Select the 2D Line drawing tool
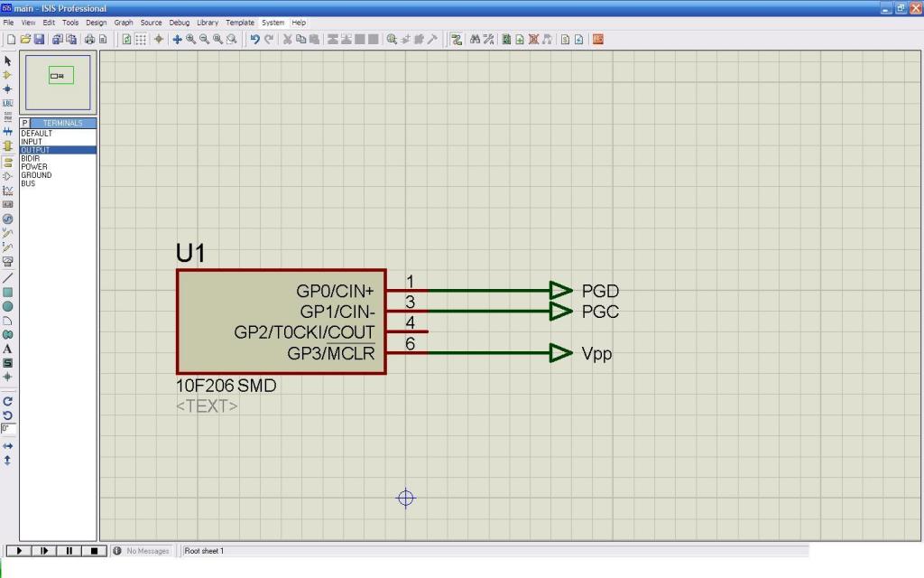The image size is (924, 578). (x=7, y=278)
